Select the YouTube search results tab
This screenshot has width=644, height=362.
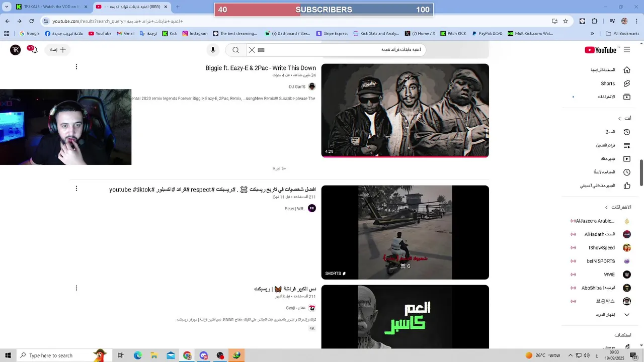coord(132,7)
